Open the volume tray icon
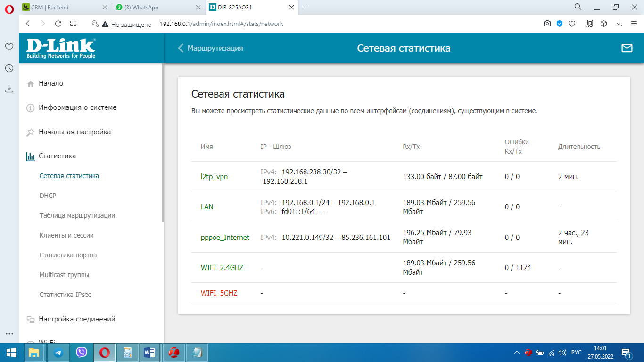 tap(561, 353)
